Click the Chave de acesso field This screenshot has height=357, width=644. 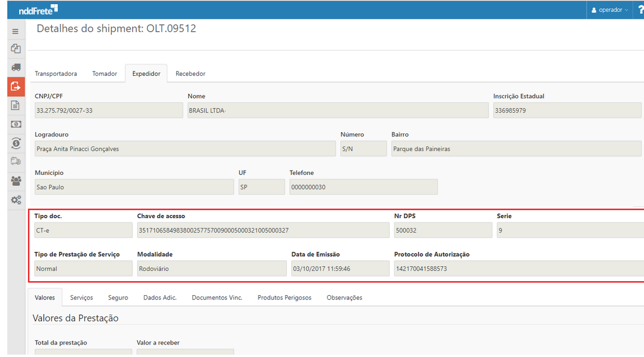tap(263, 230)
